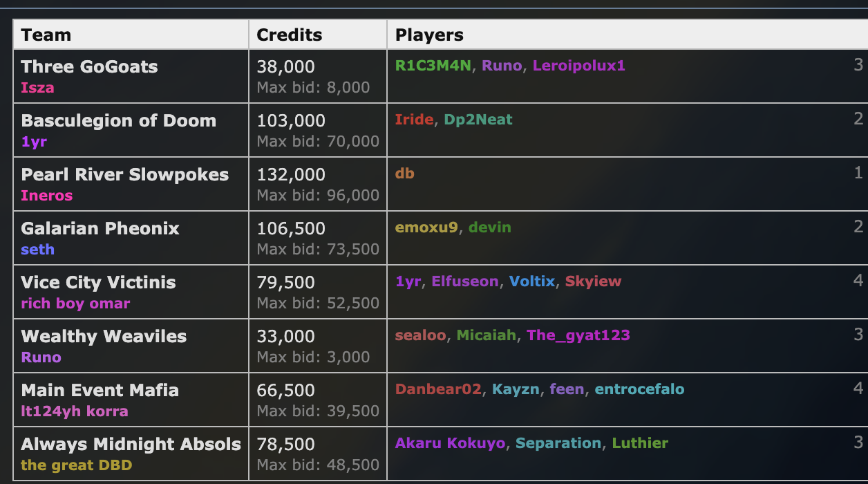Open entrocefalo from Main Event Mafia
Image resolution: width=868 pixels, height=484 pixels.
coord(639,389)
